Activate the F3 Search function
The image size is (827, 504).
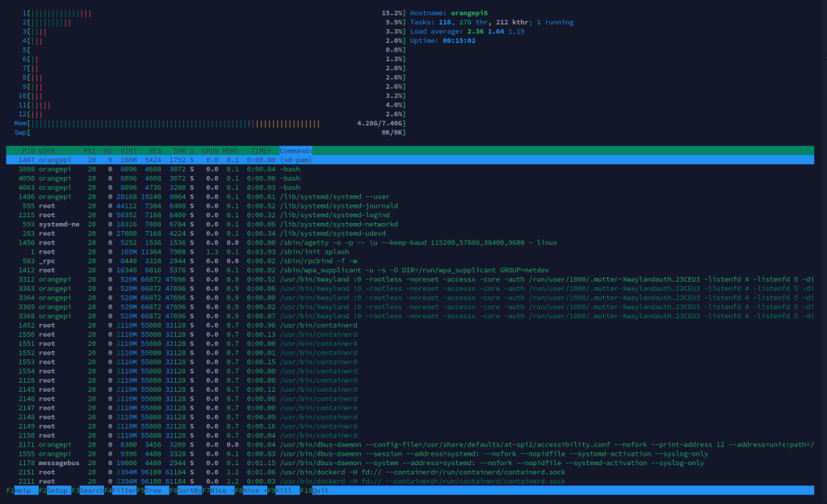point(87,490)
